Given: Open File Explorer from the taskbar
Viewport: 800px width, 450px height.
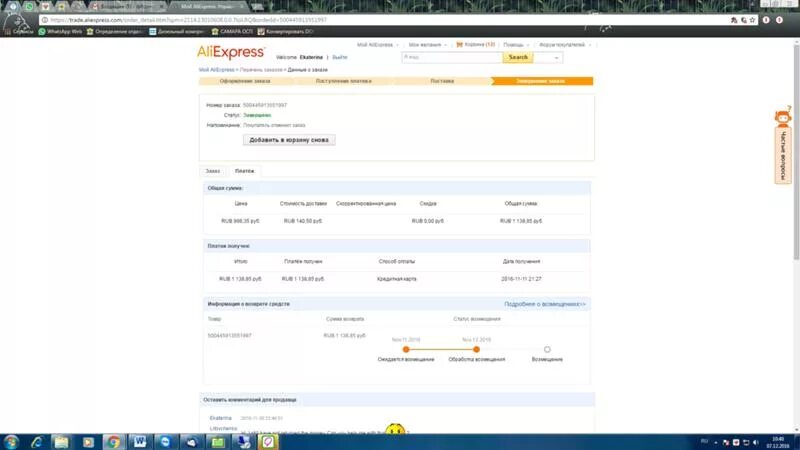Looking at the screenshot, I should (x=62, y=442).
